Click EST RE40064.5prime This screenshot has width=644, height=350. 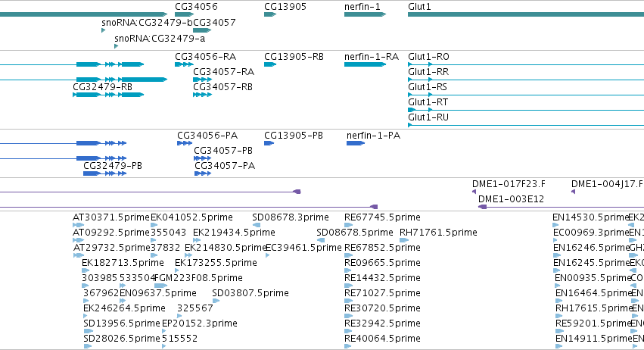click(x=382, y=339)
